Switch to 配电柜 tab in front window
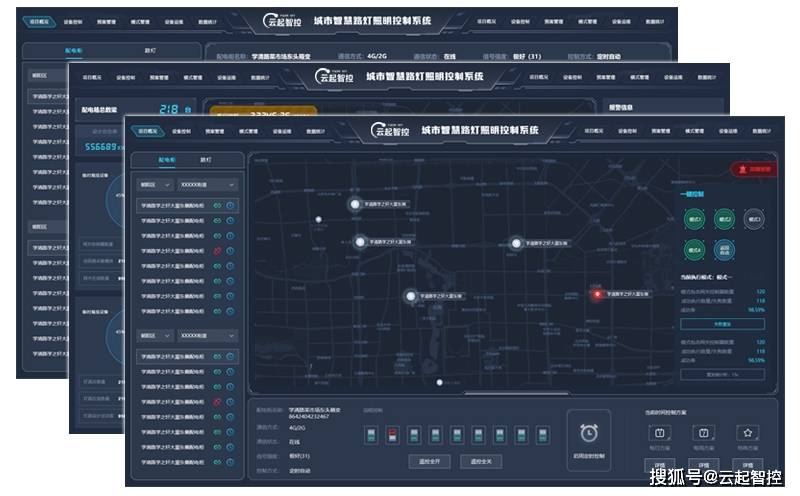Screen dimensions: 800x496 click(x=167, y=160)
